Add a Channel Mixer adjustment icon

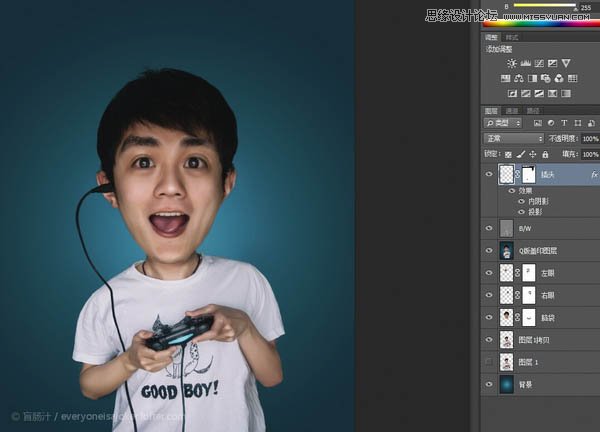click(x=559, y=78)
